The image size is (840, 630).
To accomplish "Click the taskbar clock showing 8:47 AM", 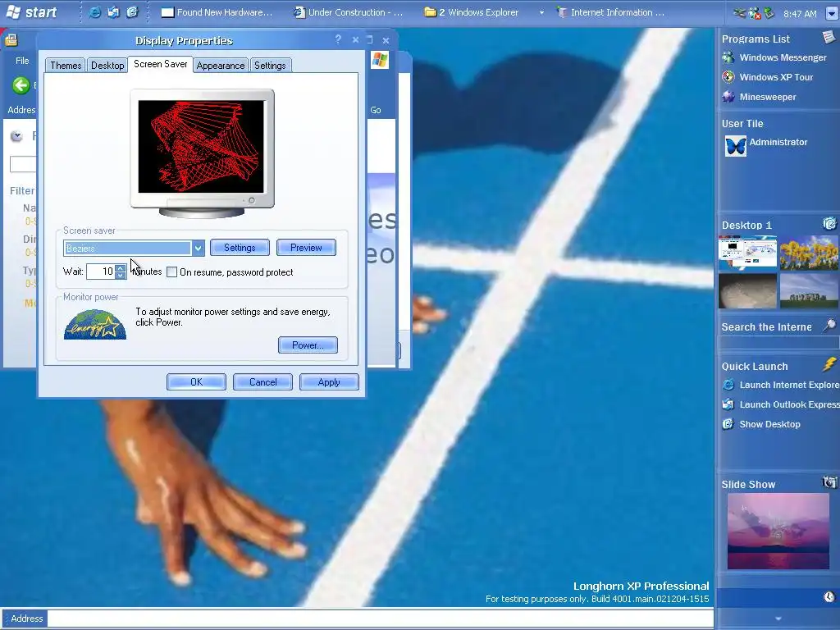I will coord(799,13).
